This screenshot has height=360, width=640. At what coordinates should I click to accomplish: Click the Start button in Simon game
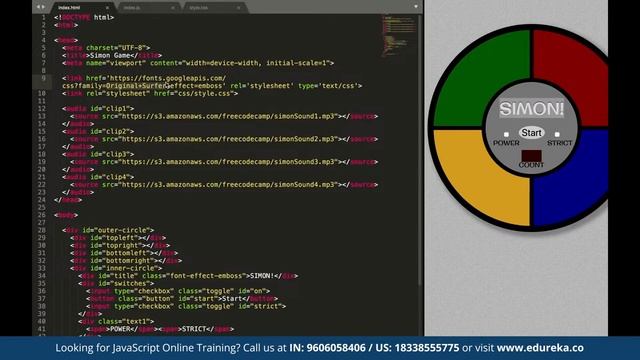531,133
